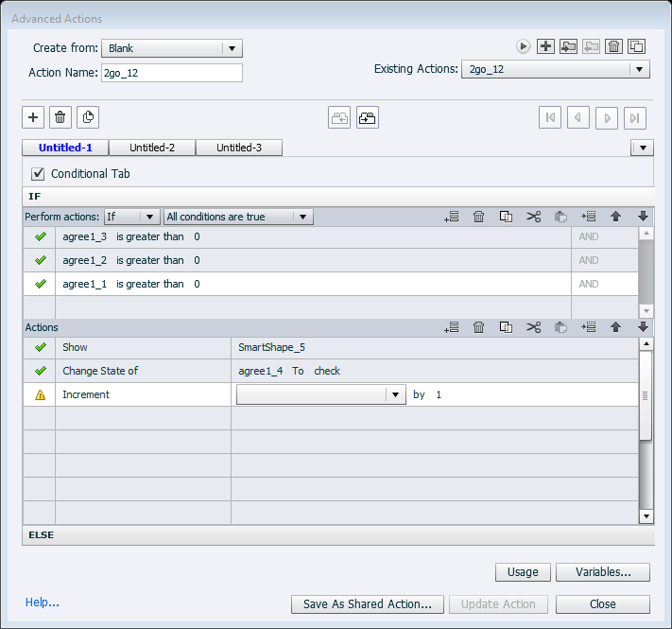Image resolution: width=672 pixels, height=629 pixels.
Task: Click the add row icon in the IF toolbar
Action: tap(452, 217)
